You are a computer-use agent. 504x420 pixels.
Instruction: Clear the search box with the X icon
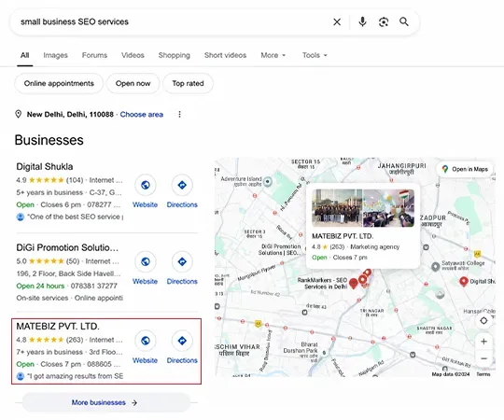point(337,21)
